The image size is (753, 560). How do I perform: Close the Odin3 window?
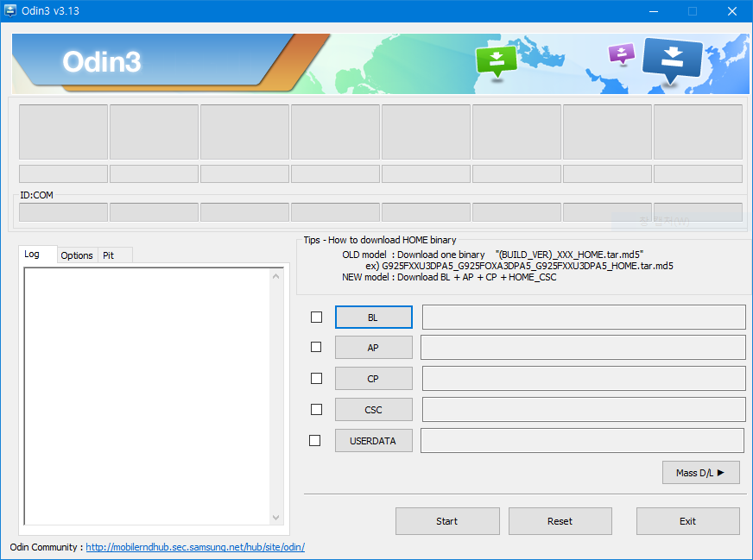coord(732,11)
